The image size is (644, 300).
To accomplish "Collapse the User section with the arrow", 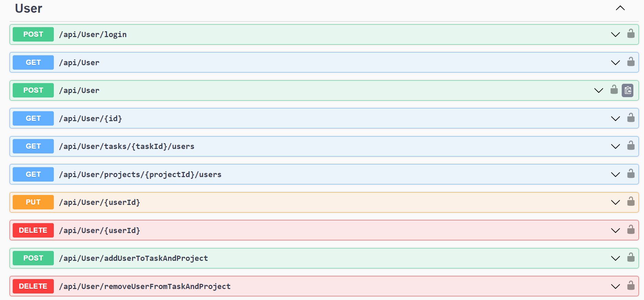I will click(620, 8).
